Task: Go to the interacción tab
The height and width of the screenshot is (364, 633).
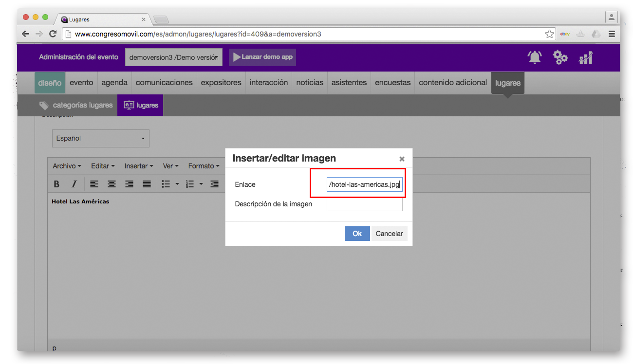Action: [269, 83]
